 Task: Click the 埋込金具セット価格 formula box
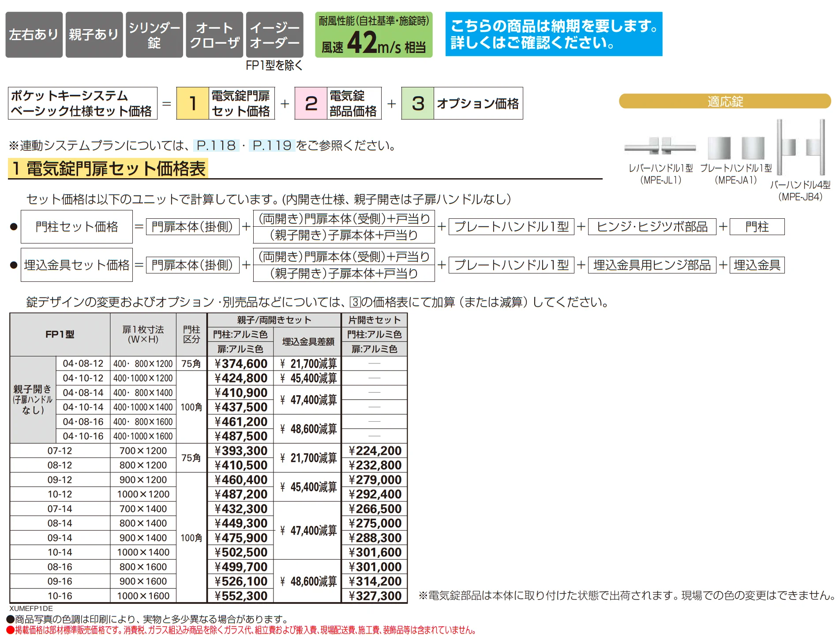[x=77, y=265]
